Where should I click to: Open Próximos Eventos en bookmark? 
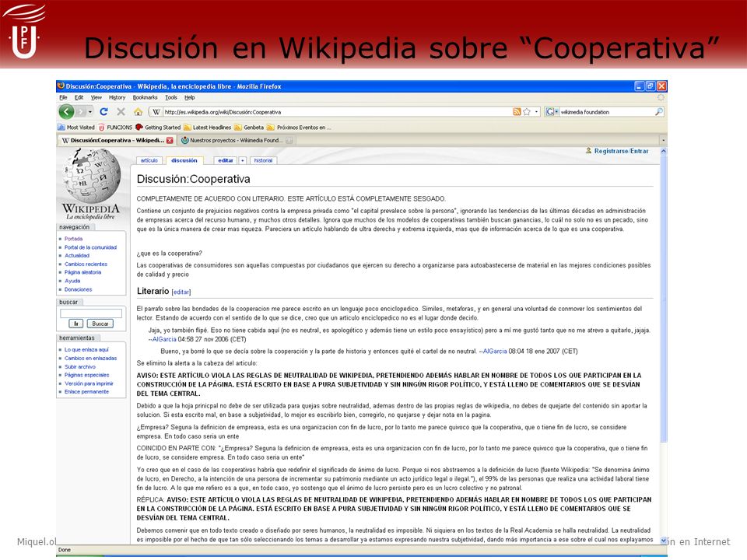[x=298, y=127]
